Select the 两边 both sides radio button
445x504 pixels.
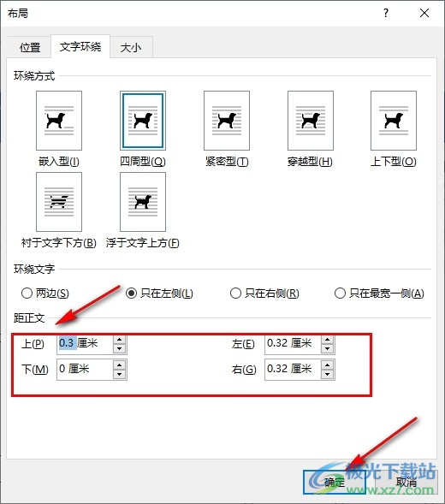[27, 294]
